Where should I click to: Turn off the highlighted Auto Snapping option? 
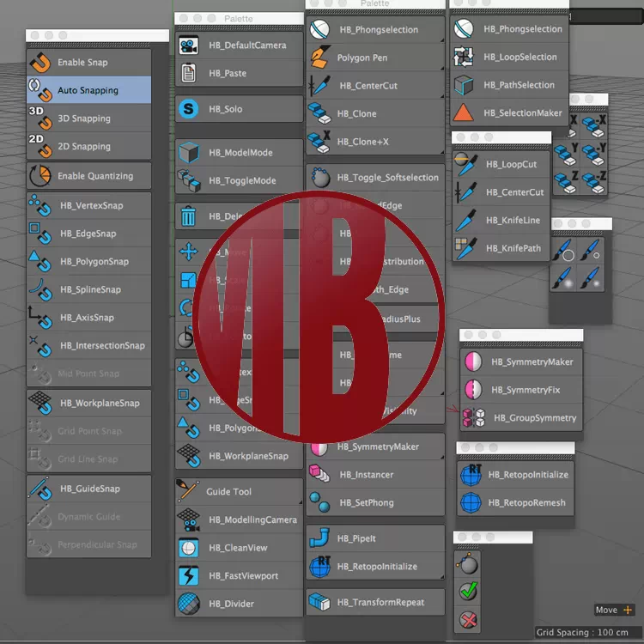88,90
